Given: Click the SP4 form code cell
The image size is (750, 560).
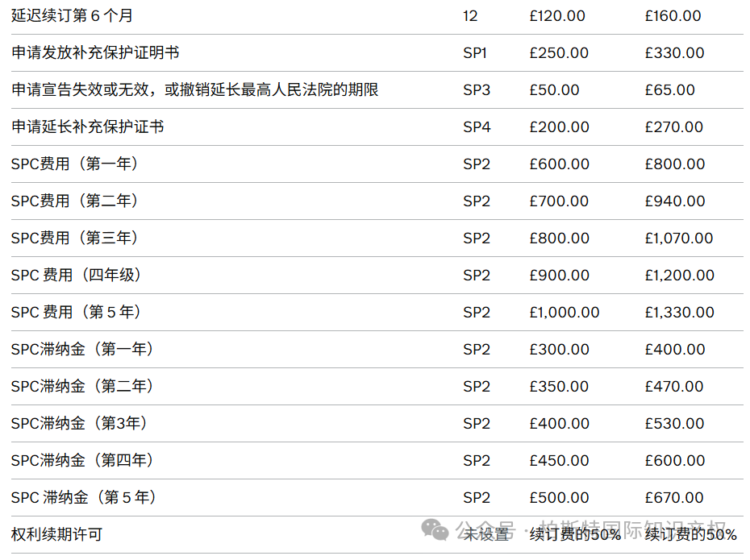Looking at the screenshot, I should (477, 127).
